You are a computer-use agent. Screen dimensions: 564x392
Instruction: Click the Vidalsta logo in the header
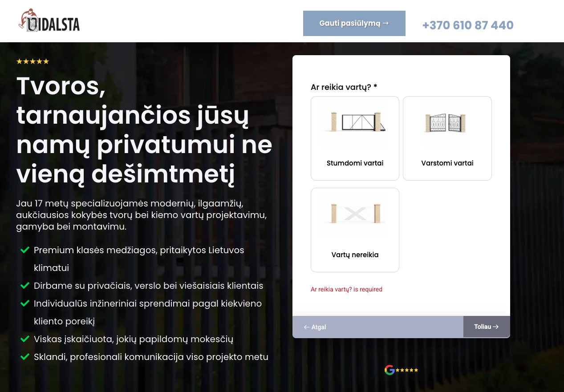[x=49, y=20]
